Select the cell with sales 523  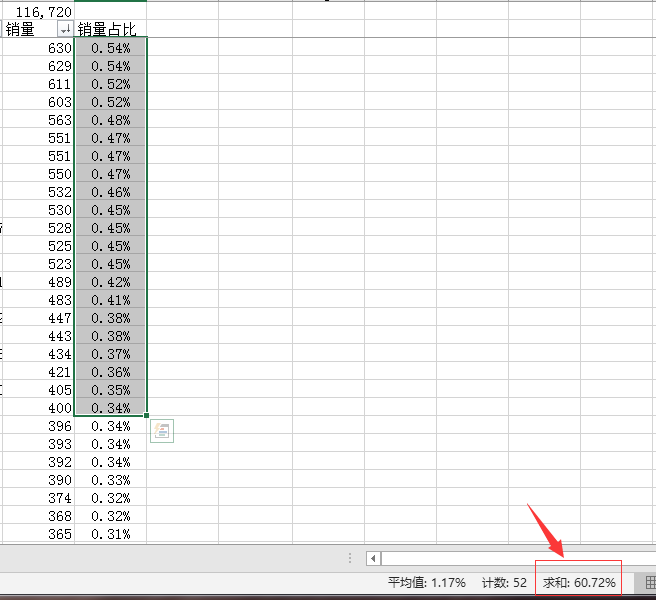click(38, 264)
